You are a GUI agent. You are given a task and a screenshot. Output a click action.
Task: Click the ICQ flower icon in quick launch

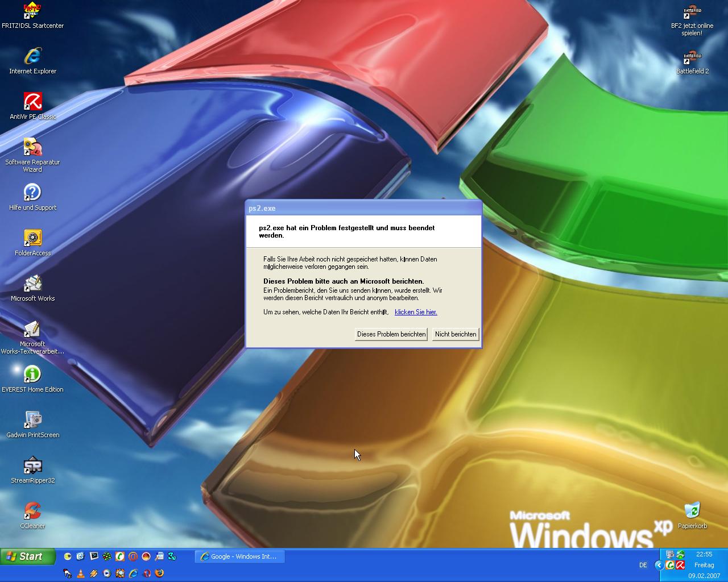click(107, 556)
